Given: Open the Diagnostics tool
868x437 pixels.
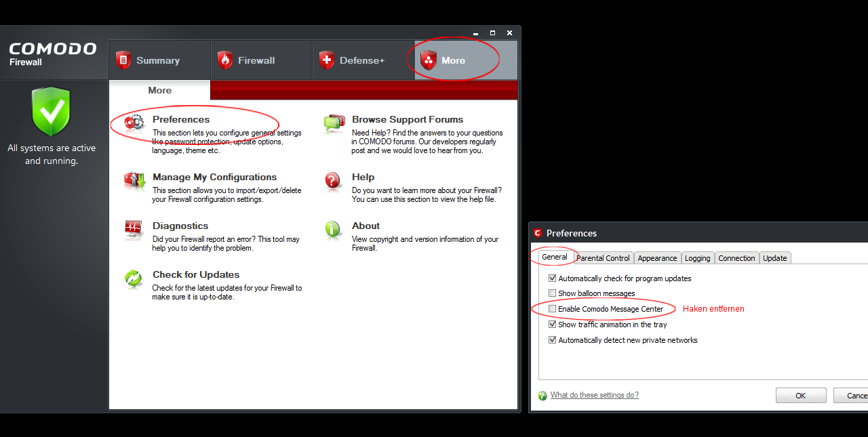Looking at the screenshot, I should click(180, 226).
